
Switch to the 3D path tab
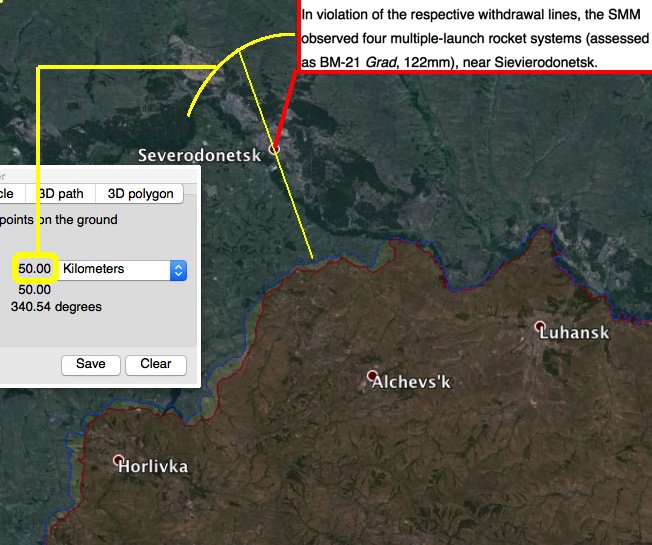pyautogui.click(x=61, y=194)
